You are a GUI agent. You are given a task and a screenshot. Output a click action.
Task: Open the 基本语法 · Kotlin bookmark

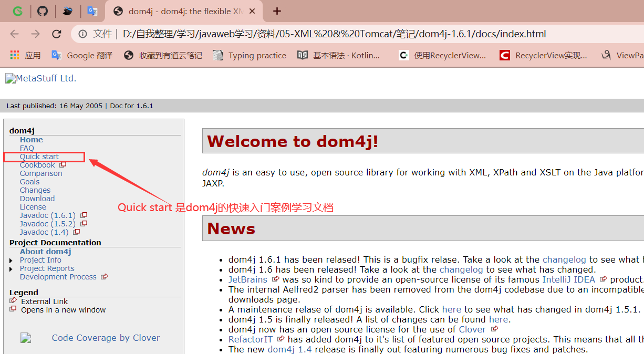(x=338, y=55)
